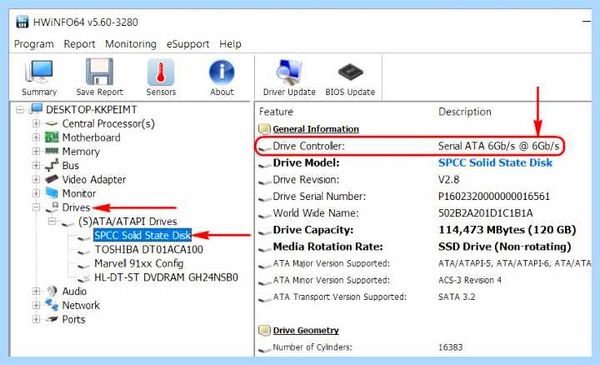600x365 pixels.
Task: Open the eSupport menu
Action: click(x=188, y=44)
